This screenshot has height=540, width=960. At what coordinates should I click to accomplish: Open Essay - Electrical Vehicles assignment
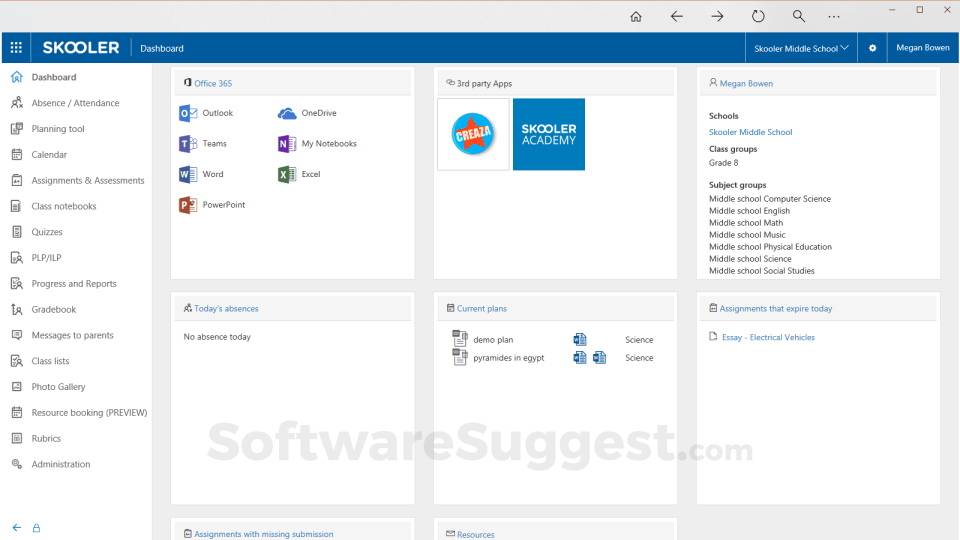point(768,337)
